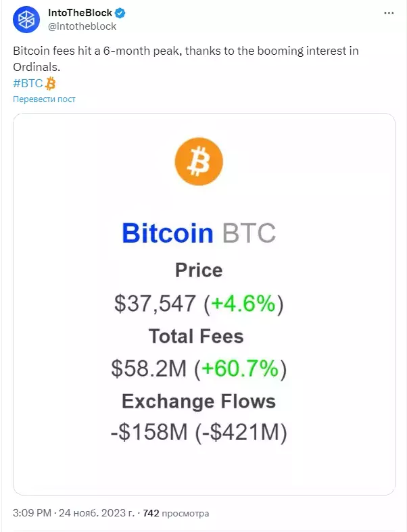Click the gray BTC ticker label
Screen dimensions: 407x532
(x=249, y=233)
